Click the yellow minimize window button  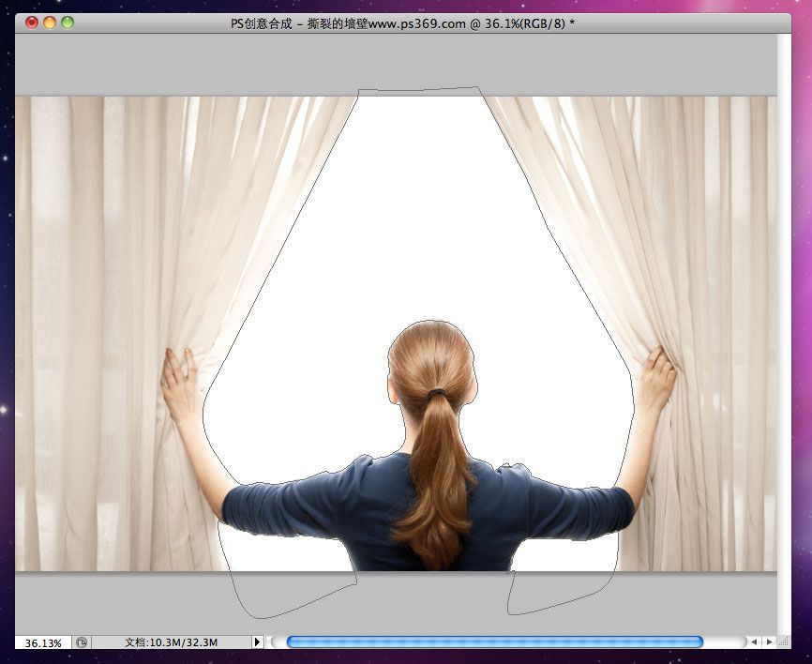[x=50, y=23]
